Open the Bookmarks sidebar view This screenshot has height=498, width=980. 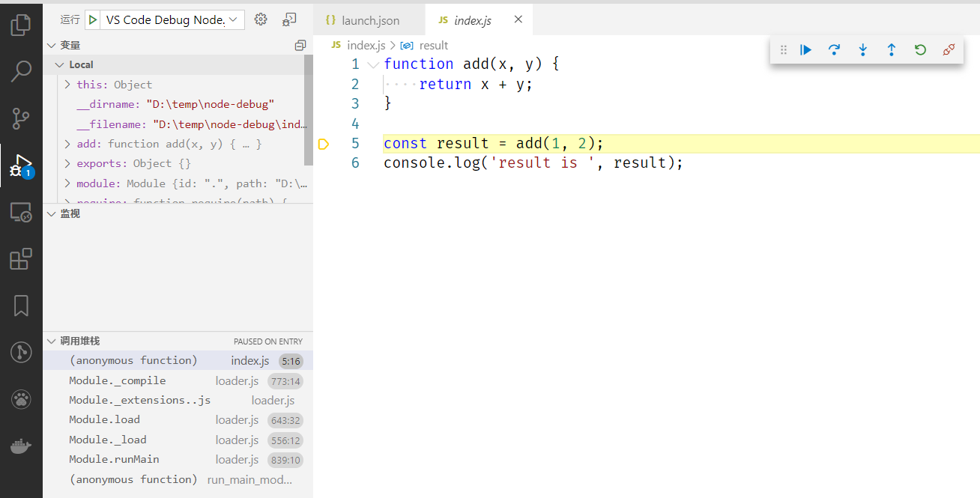click(20, 306)
